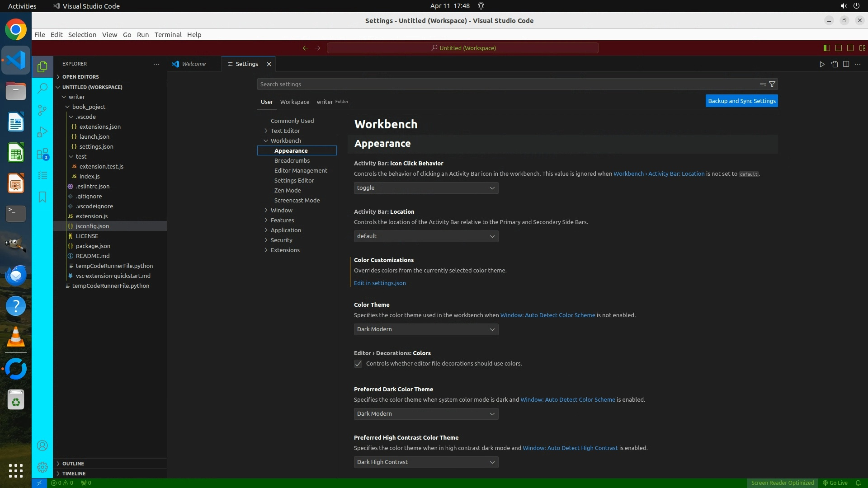Open the Terminal menu

pyautogui.click(x=168, y=35)
